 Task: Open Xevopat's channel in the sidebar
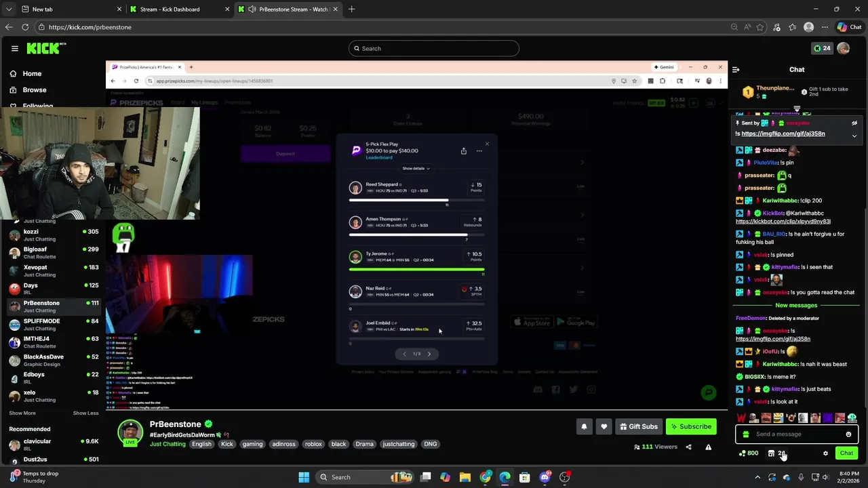pos(53,271)
